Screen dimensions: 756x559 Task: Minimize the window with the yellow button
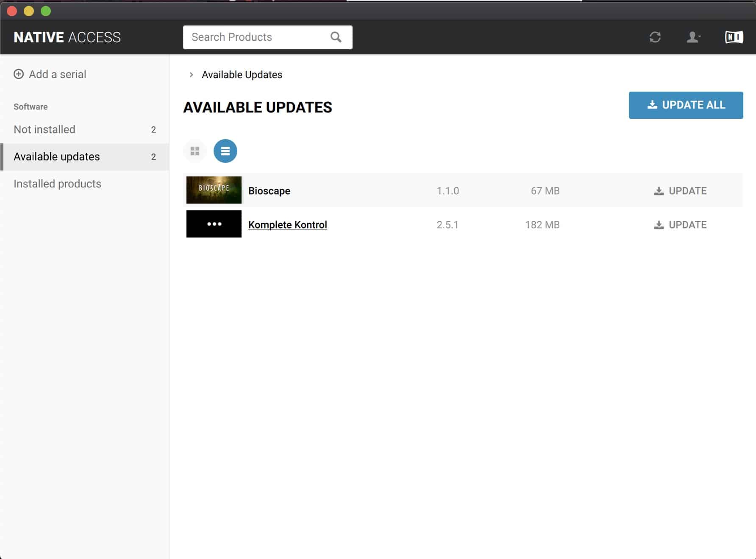click(29, 11)
